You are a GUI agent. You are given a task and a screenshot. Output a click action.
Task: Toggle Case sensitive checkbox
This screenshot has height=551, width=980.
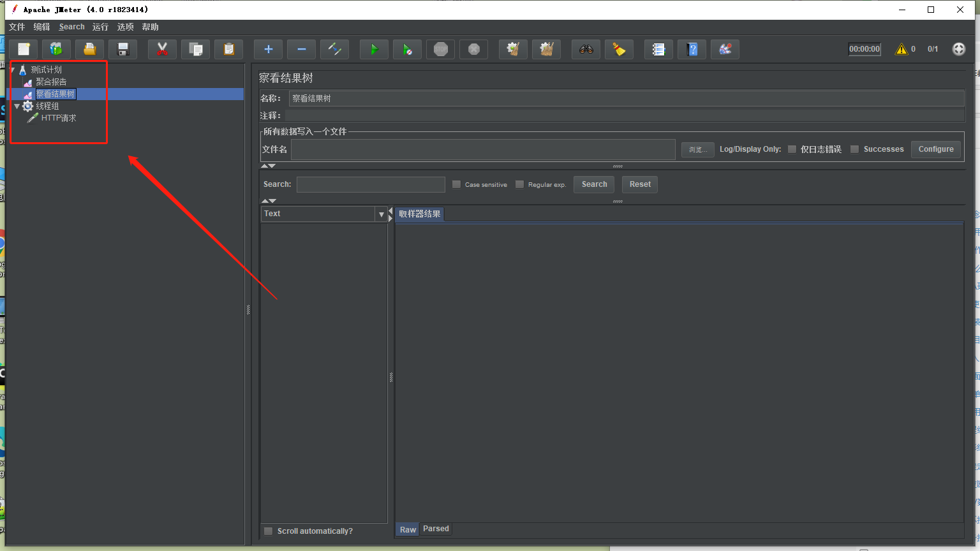pos(456,184)
